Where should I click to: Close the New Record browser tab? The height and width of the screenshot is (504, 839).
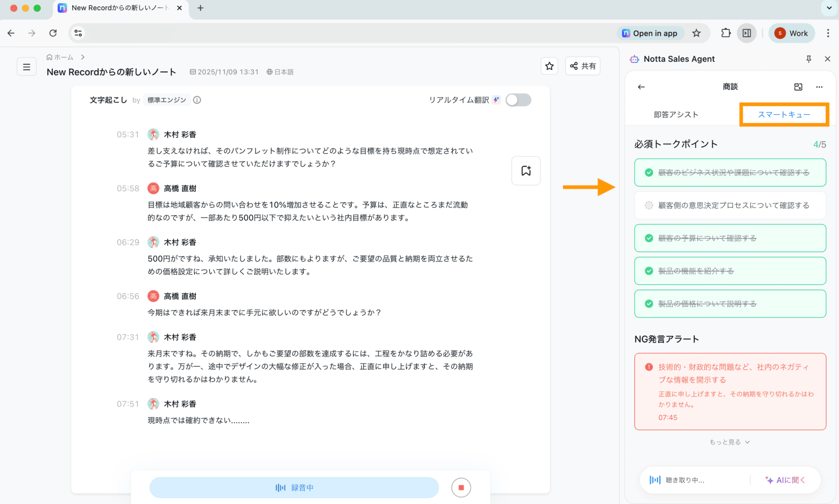pos(180,8)
